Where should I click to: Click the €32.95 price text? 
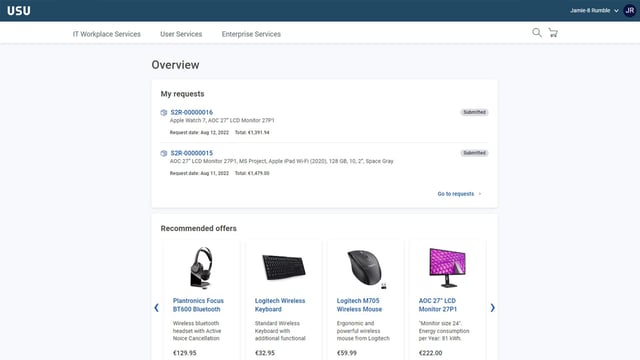264,353
